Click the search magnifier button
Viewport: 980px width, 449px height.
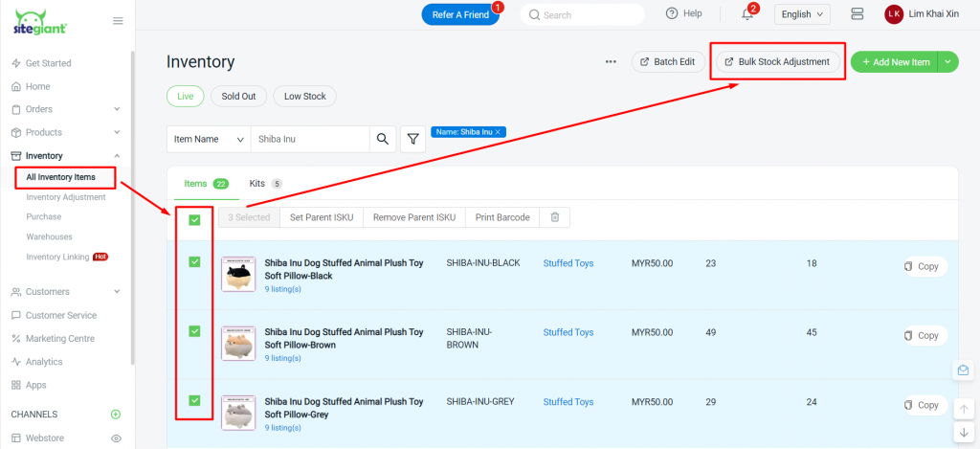[x=383, y=139]
